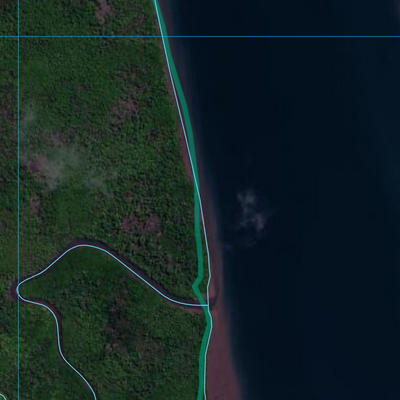Click the river mouth junction node at the coast
Screen dimensions: 400x400
[x=208, y=305]
